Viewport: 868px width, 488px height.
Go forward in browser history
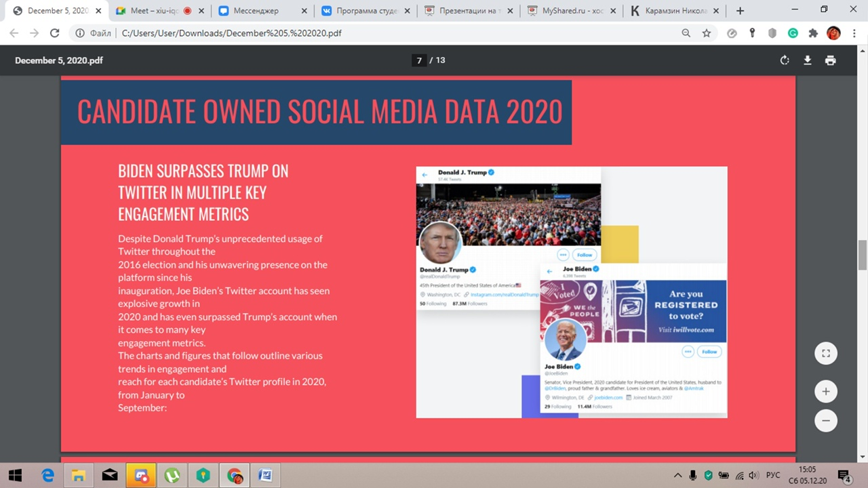[x=35, y=33]
